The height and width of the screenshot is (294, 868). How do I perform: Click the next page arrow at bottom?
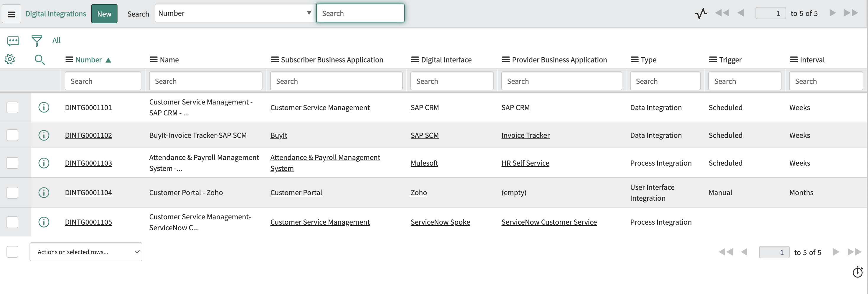835,251
